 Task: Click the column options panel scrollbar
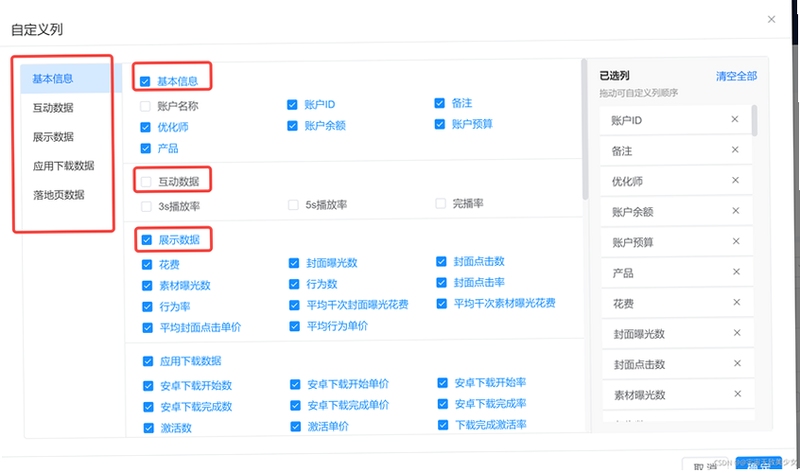coord(585,129)
